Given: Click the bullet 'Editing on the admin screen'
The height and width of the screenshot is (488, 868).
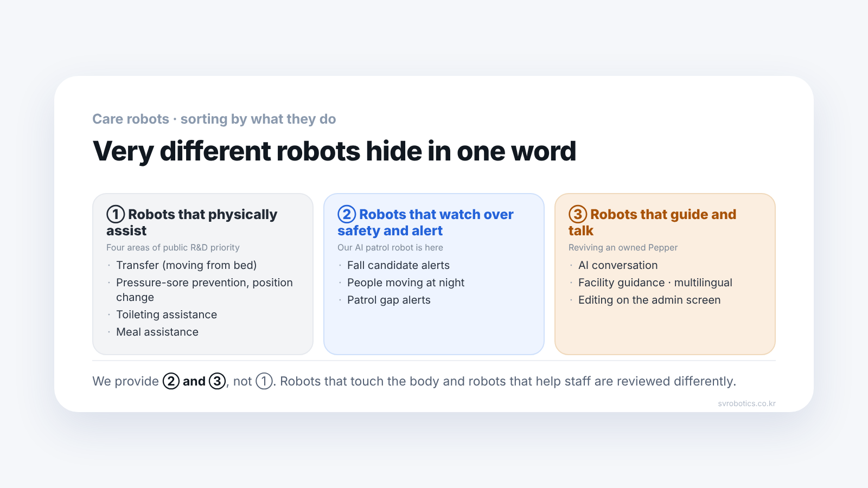Looking at the screenshot, I should [649, 300].
